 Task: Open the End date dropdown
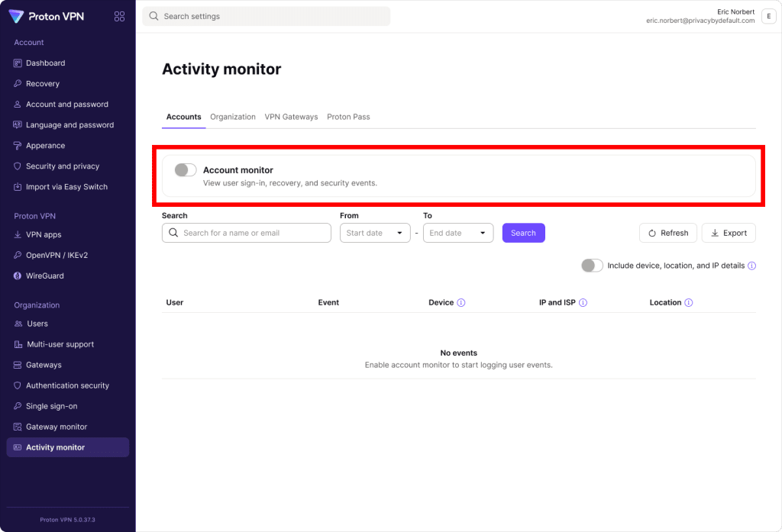point(458,233)
